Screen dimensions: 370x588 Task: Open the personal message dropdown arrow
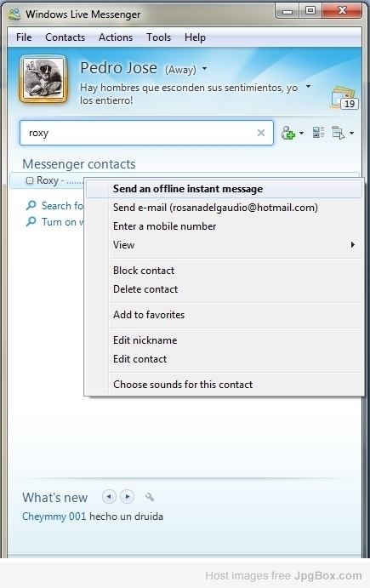pyautogui.click(x=308, y=86)
